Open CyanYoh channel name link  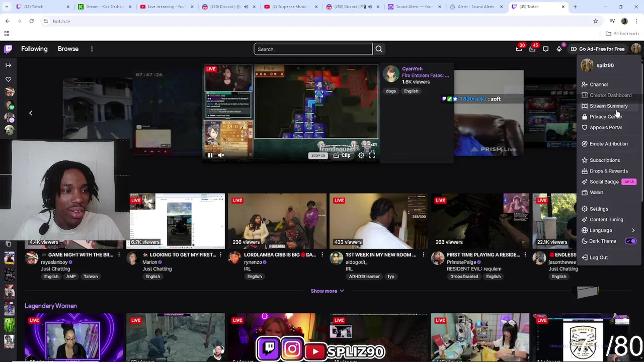click(x=412, y=69)
